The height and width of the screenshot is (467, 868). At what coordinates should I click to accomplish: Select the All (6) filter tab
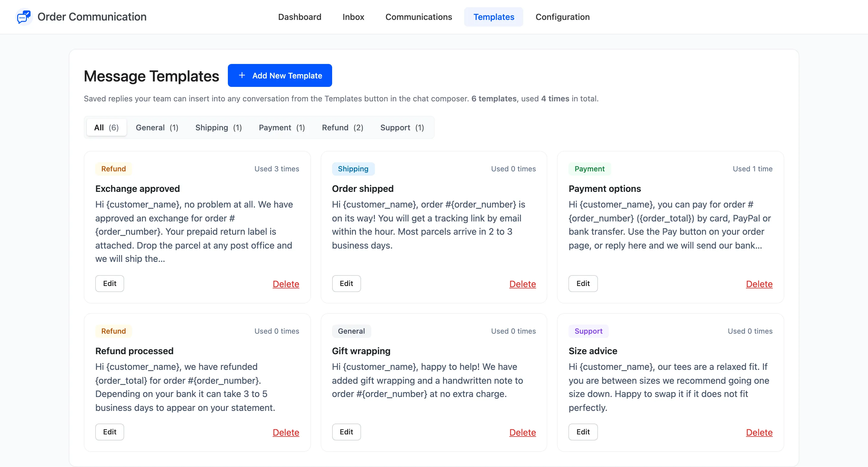coord(106,127)
